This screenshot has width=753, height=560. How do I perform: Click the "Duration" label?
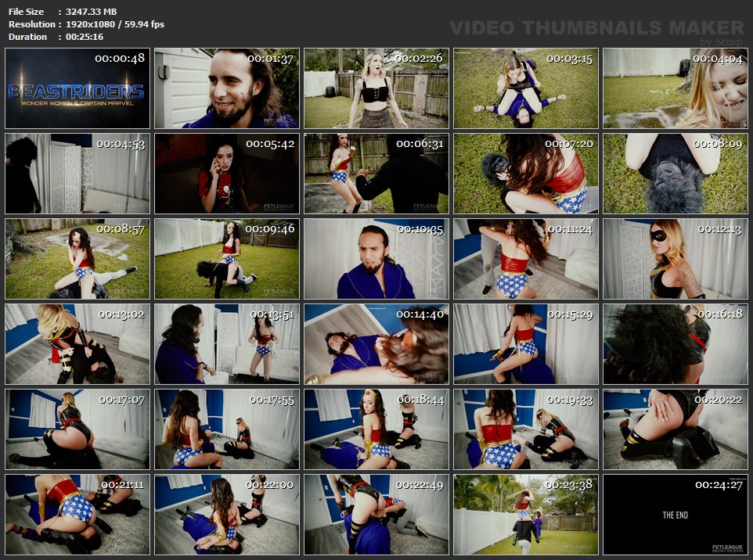(x=27, y=37)
